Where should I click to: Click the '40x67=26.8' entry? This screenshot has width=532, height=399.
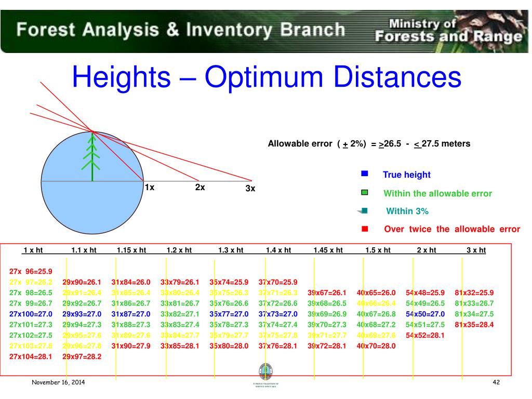(376, 314)
